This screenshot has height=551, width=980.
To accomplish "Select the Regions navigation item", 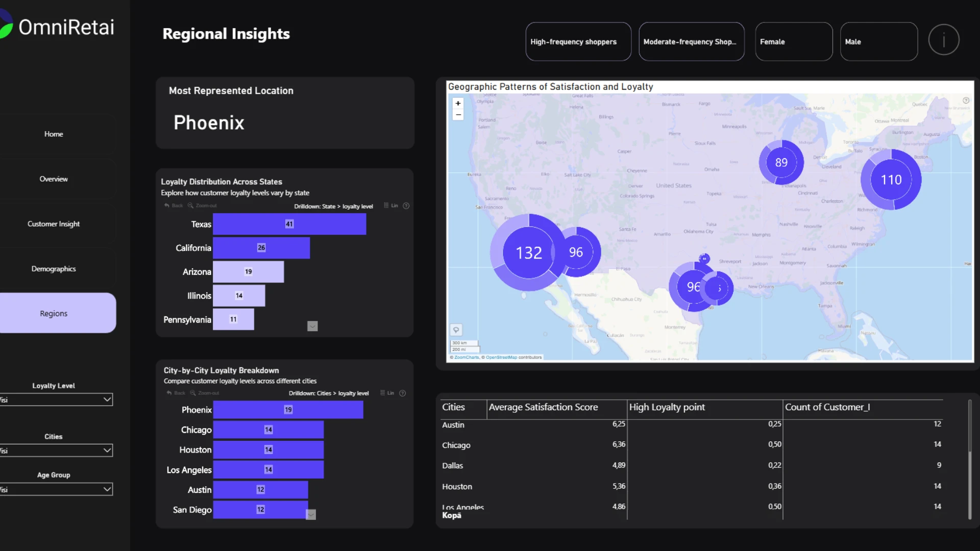I will (54, 313).
